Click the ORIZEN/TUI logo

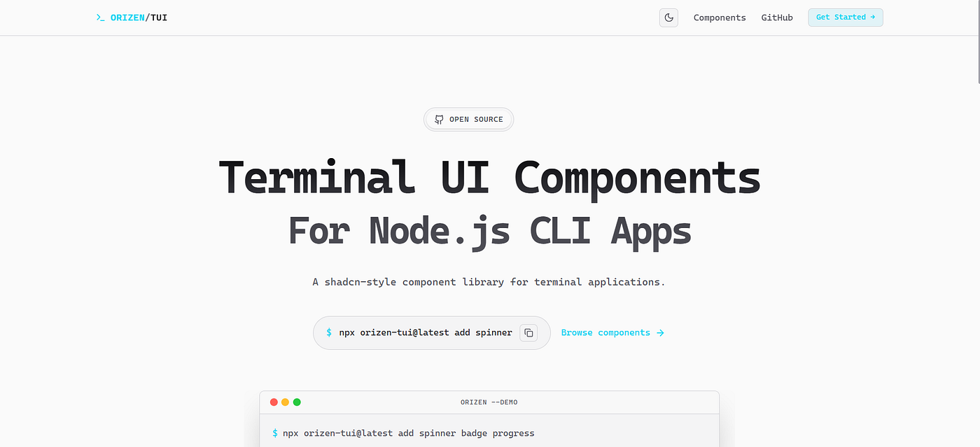(x=132, y=17)
